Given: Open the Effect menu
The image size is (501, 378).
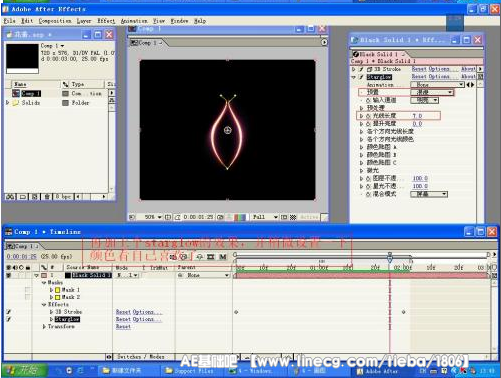Looking at the screenshot, I should tap(106, 21).
